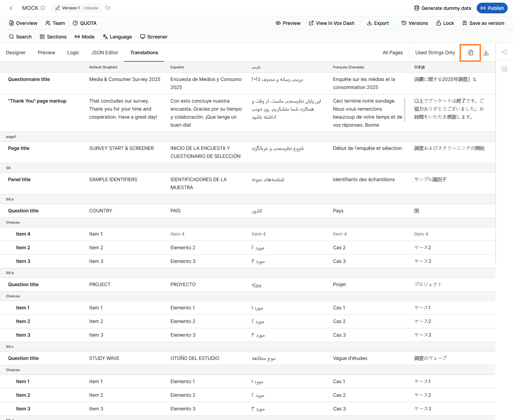Viewport: 513px width, 420px height.
Task: Open the Mode option
Action: 84,37
